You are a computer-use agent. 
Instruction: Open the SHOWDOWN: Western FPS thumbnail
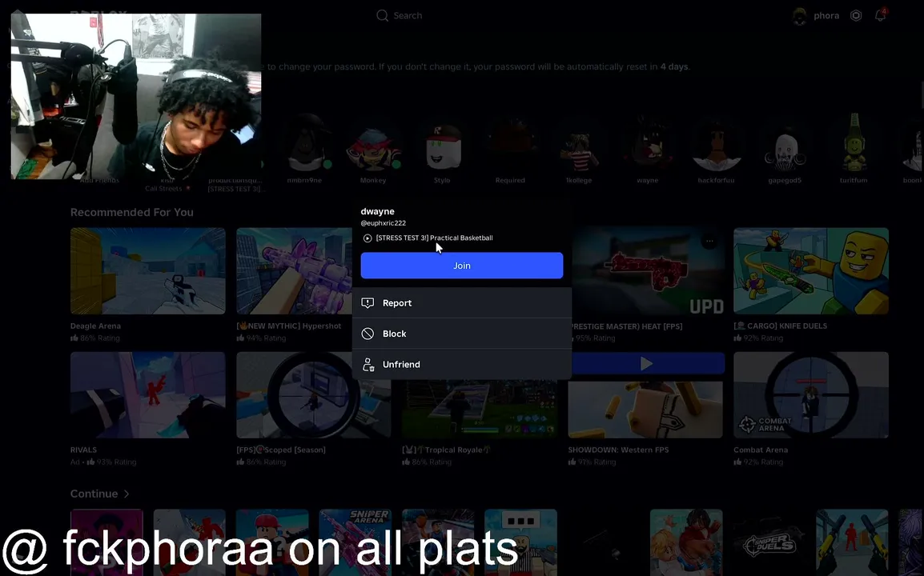[x=645, y=410]
